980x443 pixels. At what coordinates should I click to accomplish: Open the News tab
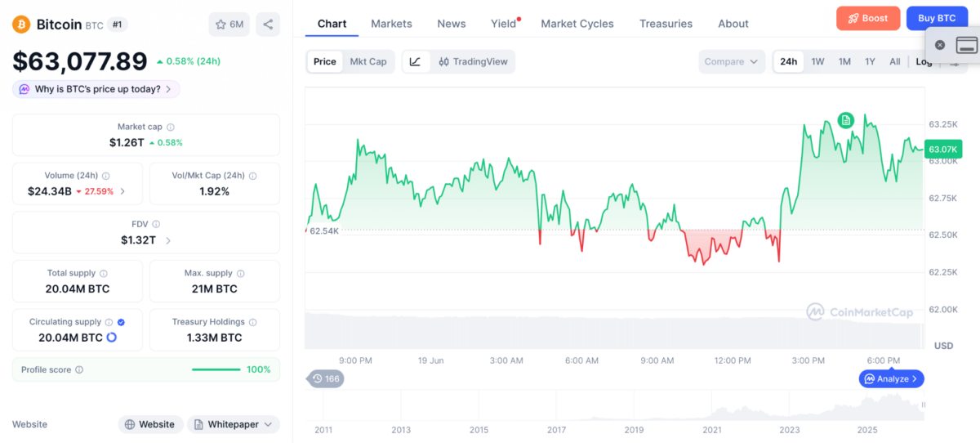452,24
